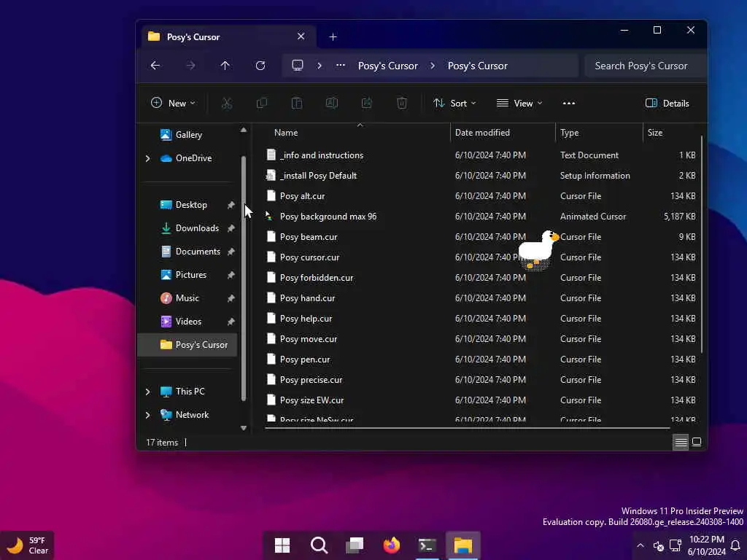This screenshot has width=747, height=560.
Task: Click the Copy icon in toolbar
Action: 262,103
